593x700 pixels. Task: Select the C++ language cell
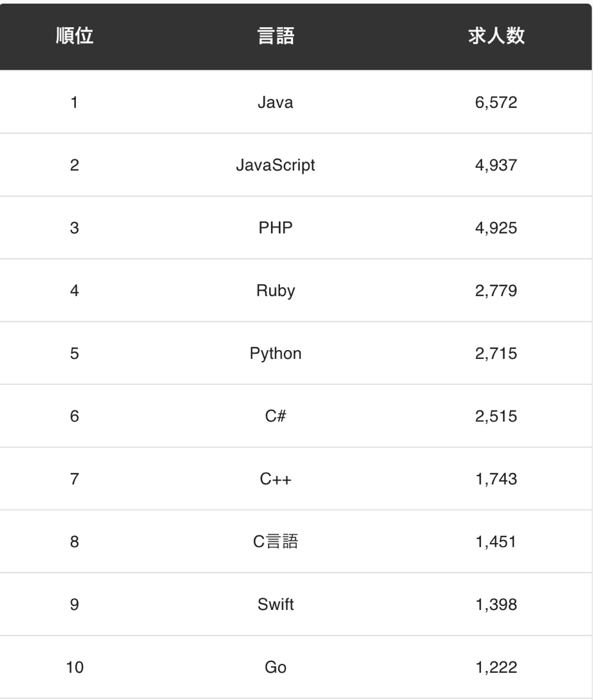(276, 479)
